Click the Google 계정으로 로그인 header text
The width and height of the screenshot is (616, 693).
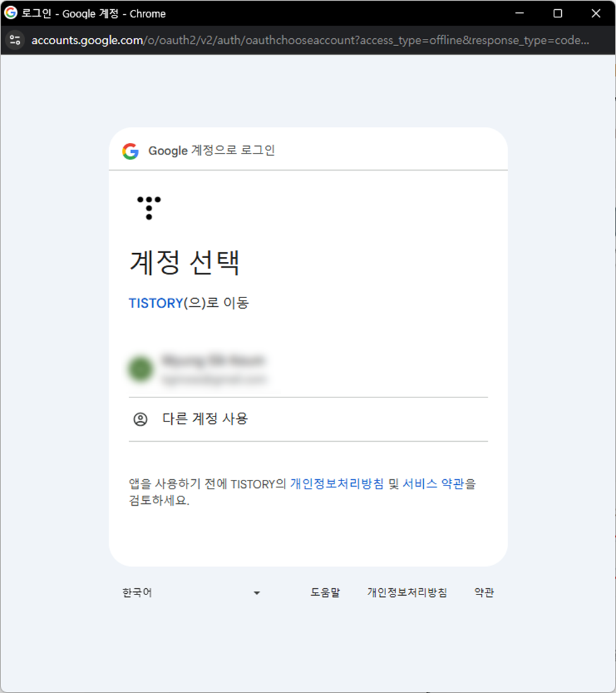[x=212, y=151]
